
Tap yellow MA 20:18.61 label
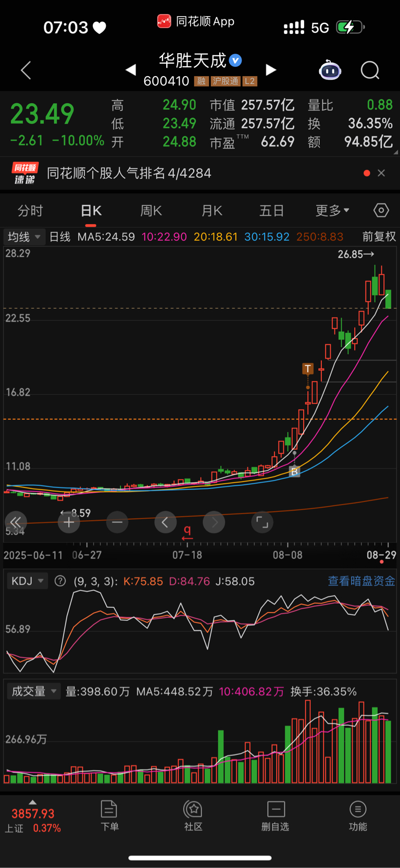pyautogui.click(x=216, y=237)
